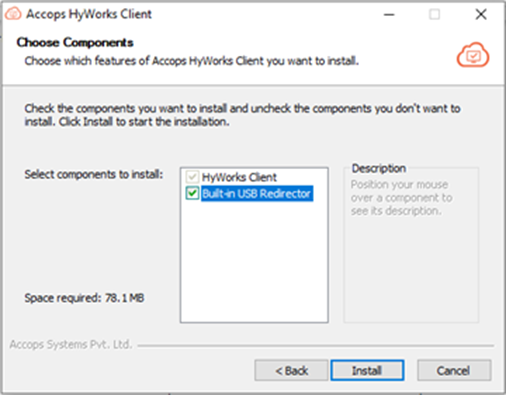
Task: Click the Accops HyWorks Client title text
Action: click(x=89, y=14)
